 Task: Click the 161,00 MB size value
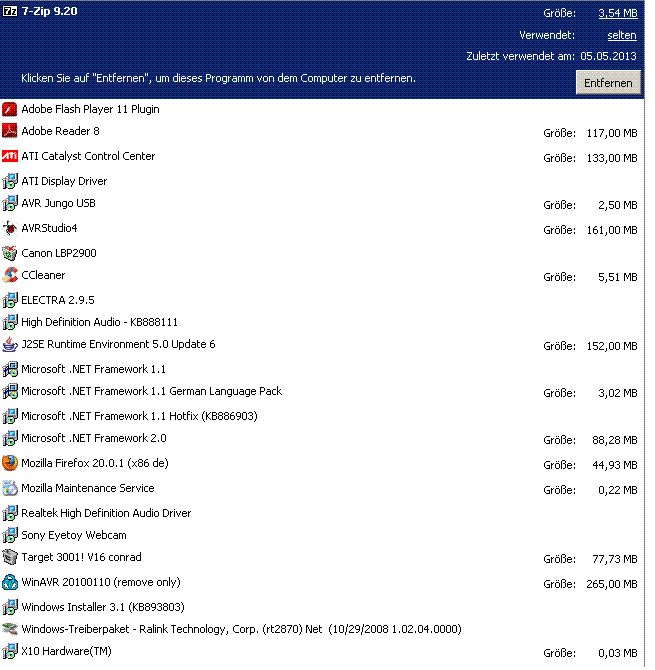tap(612, 230)
